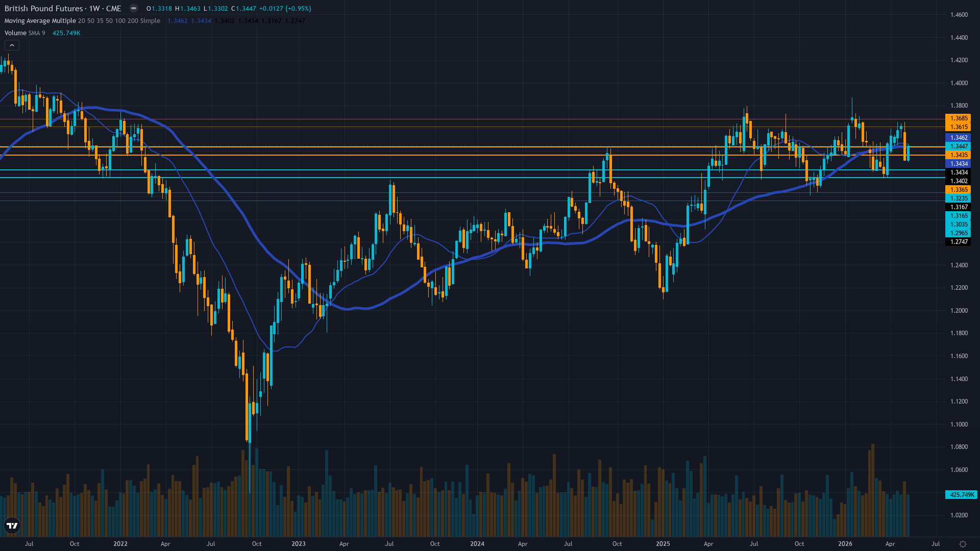Click the cyan 1.2965 price axis label

coord(958,233)
